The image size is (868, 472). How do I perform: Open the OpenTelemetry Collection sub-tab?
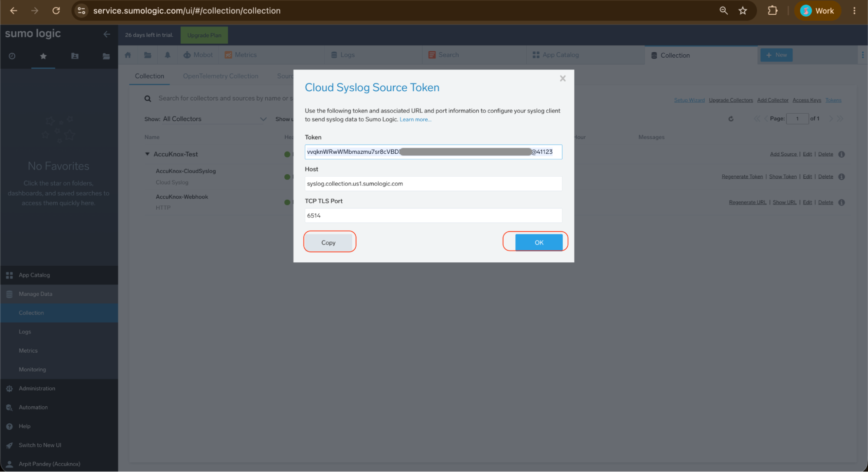[x=221, y=76]
